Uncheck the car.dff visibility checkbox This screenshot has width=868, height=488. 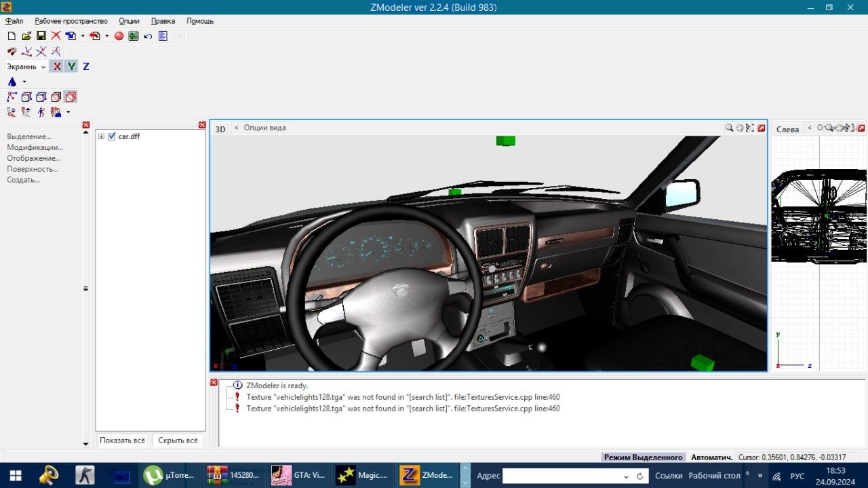click(112, 136)
